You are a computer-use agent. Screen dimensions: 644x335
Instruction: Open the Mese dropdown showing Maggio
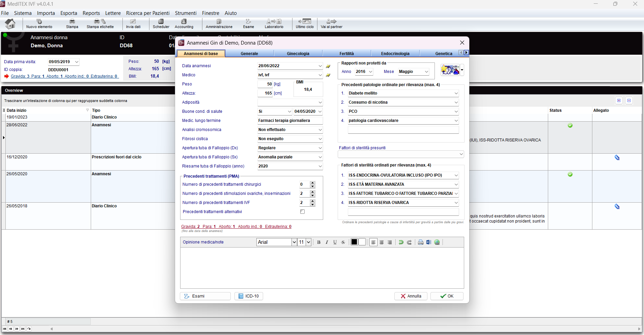click(426, 72)
